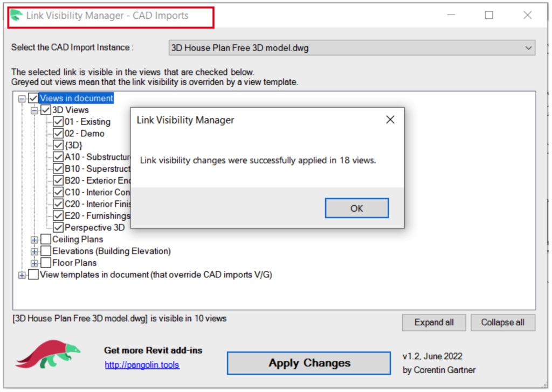Image resolution: width=552 pixels, height=392 pixels.
Task: Select the Views in document tree item
Action: 76,98
